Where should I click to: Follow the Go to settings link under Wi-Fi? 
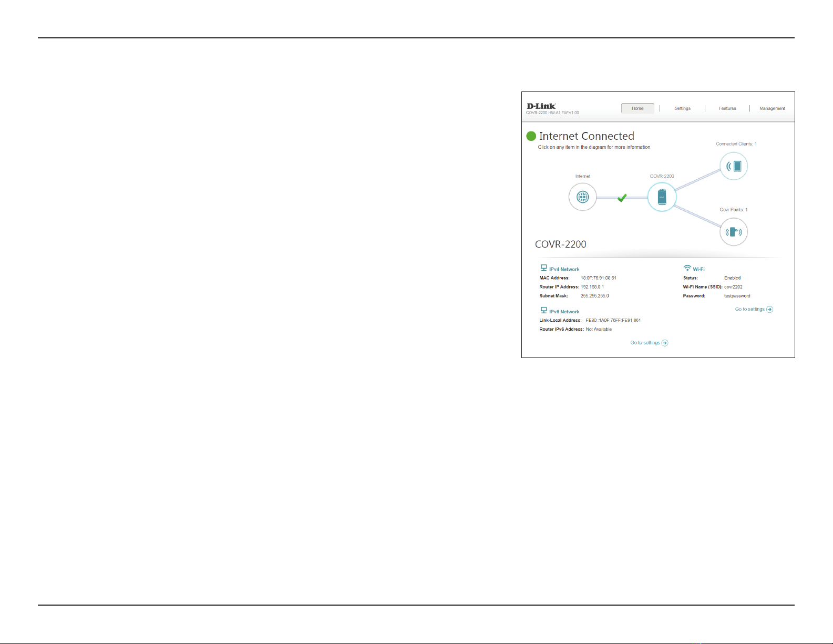pos(750,309)
